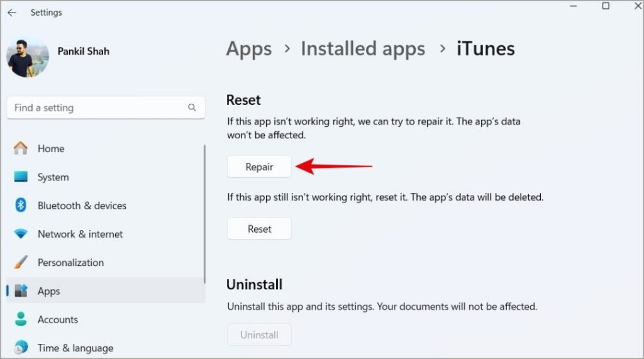Screen dimensions: 644x359
Task: Click the Time & language globe icon
Action: tap(21, 348)
